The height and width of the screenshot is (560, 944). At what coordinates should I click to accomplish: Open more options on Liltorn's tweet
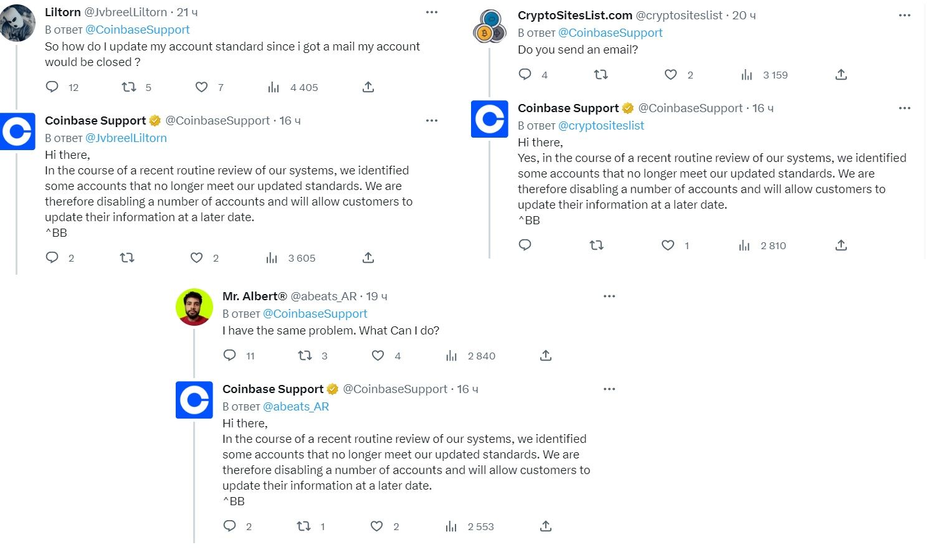(x=432, y=12)
